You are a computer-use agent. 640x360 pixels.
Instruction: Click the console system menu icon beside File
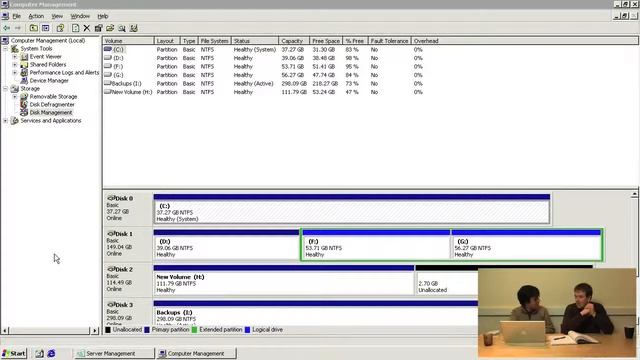[5, 16]
